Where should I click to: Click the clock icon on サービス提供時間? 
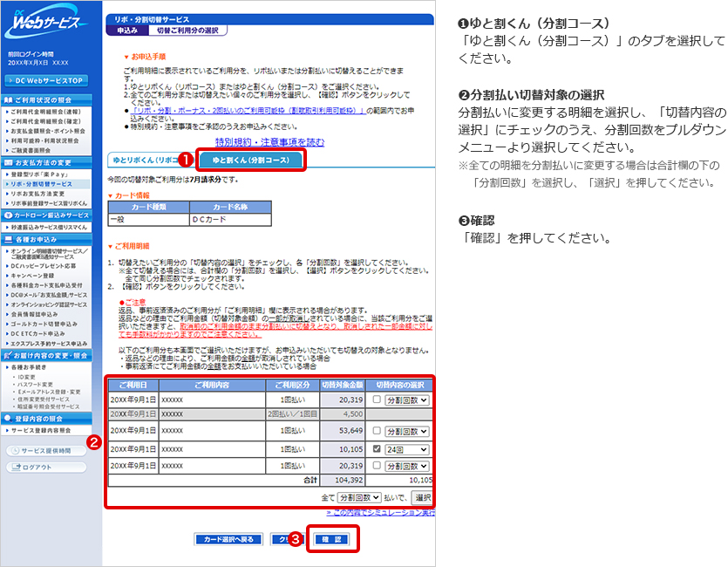(15, 450)
